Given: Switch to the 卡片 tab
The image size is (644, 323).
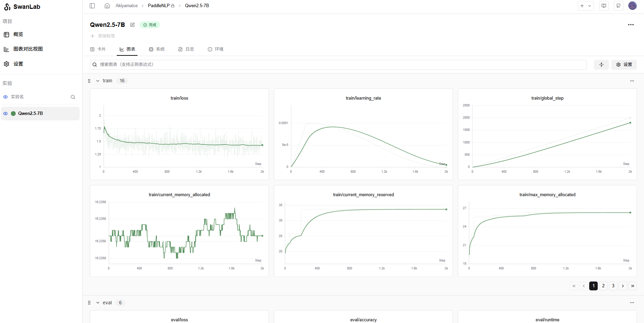Looking at the screenshot, I should (x=98, y=49).
